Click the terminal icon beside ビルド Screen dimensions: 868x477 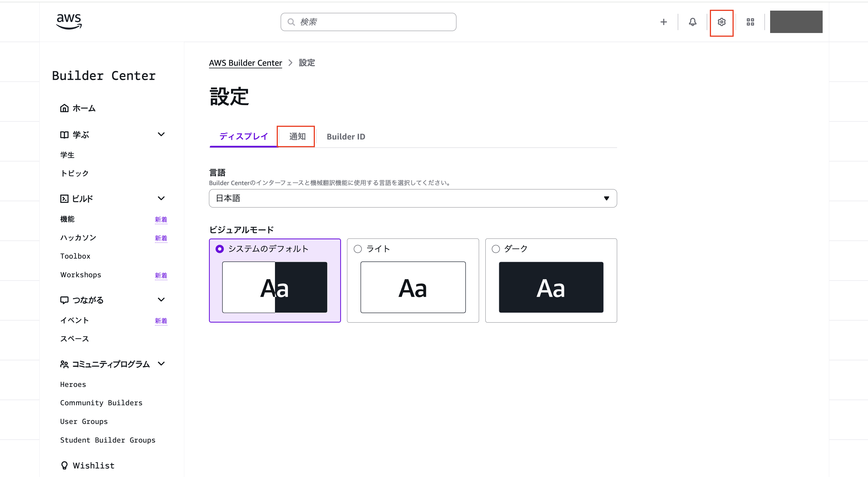click(64, 199)
